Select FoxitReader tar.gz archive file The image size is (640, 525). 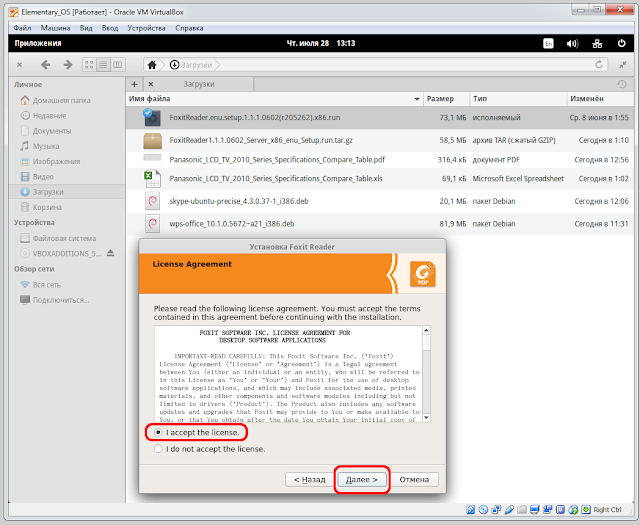pyautogui.click(x=380, y=140)
